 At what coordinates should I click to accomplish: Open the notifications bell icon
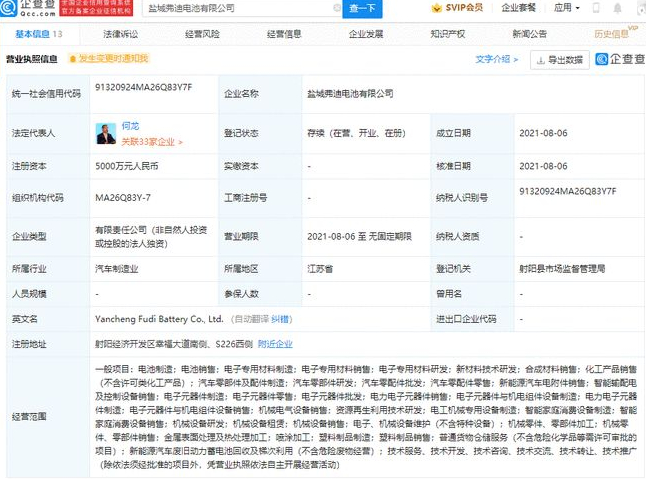point(617,8)
